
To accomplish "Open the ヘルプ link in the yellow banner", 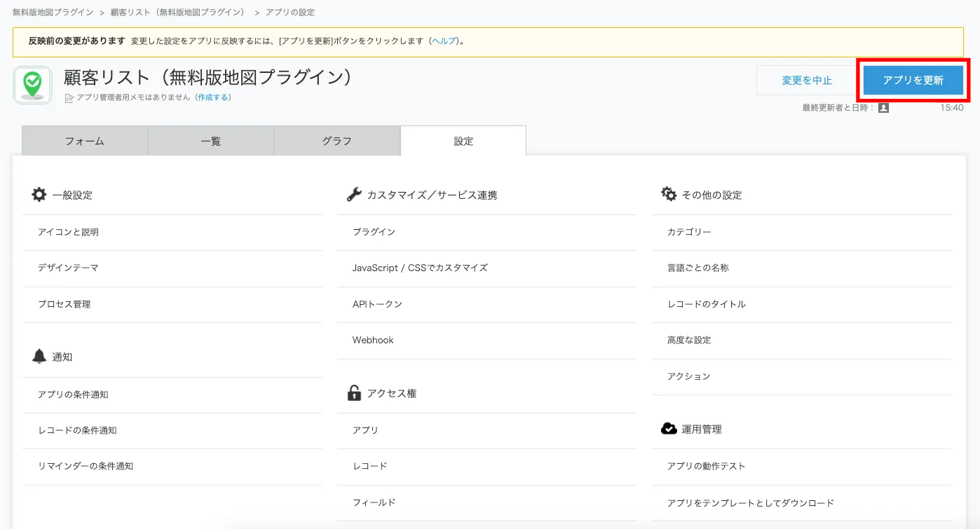I will tap(443, 41).
